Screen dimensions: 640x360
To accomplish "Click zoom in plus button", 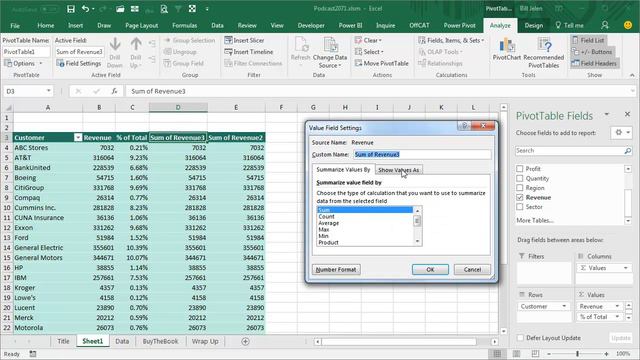I will pos(607,353).
